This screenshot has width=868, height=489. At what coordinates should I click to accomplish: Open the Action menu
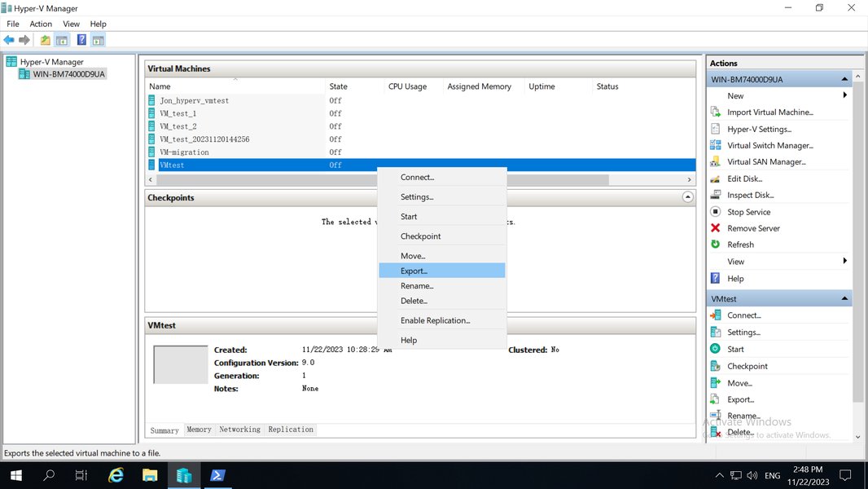[41, 24]
